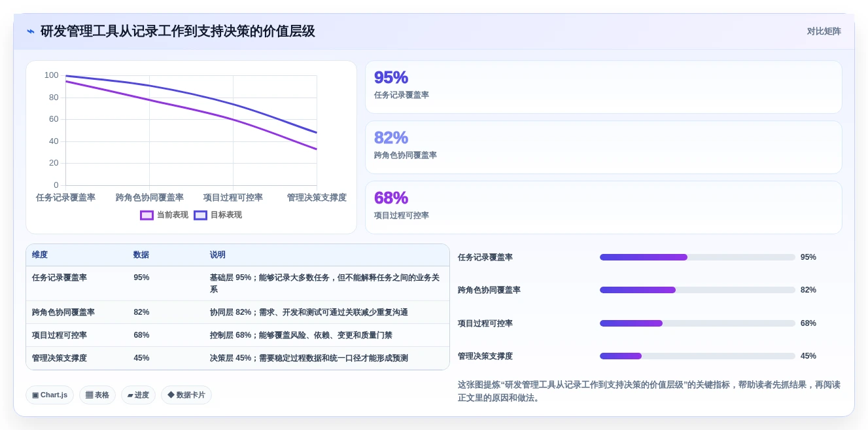Click the 95% 任务记录覆盖率 data card
Viewport: 868px width, 430px height.
point(603,87)
